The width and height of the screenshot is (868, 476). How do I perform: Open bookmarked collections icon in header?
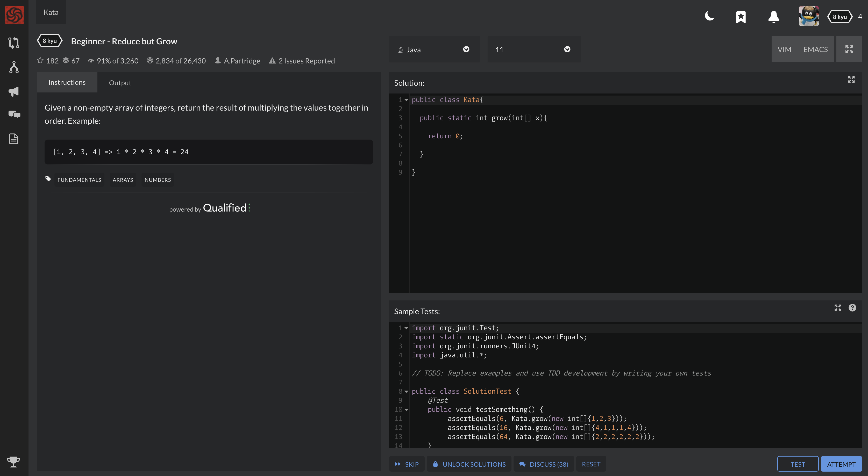pos(741,17)
